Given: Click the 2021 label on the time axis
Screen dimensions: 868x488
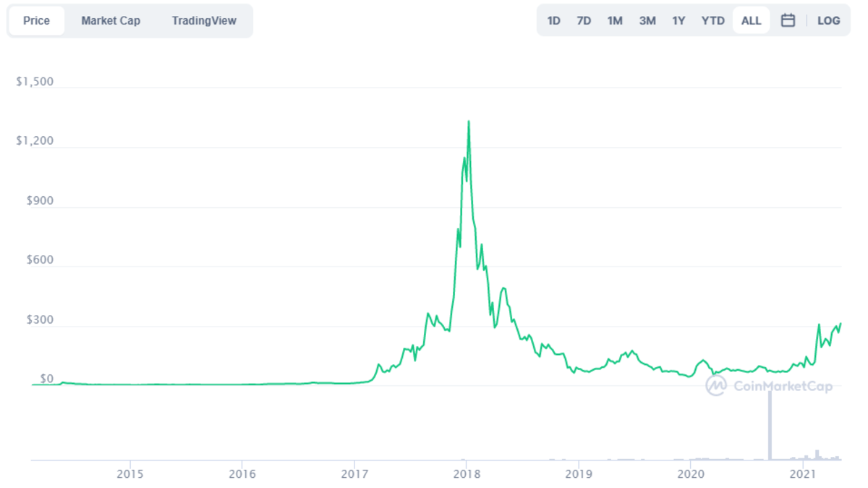Looking at the screenshot, I should coord(803,474).
